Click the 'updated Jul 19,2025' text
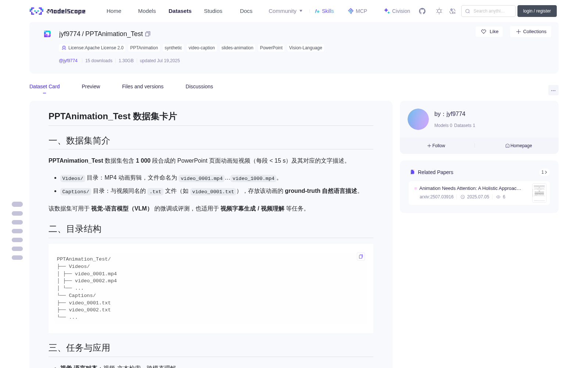Viewport: 588px width, 368px height. click(x=160, y=61)
